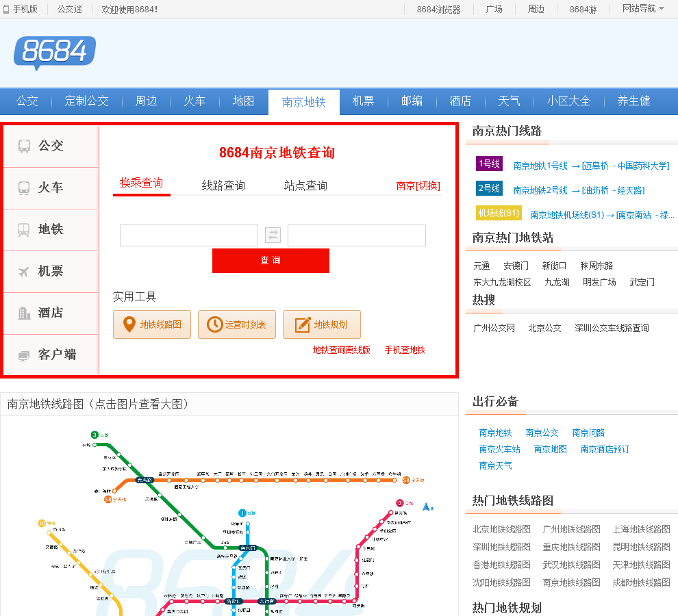Open the 新街口 station link
Viewport: 678px width, 616px height.
pyautogui.click(x=554, y=266)
